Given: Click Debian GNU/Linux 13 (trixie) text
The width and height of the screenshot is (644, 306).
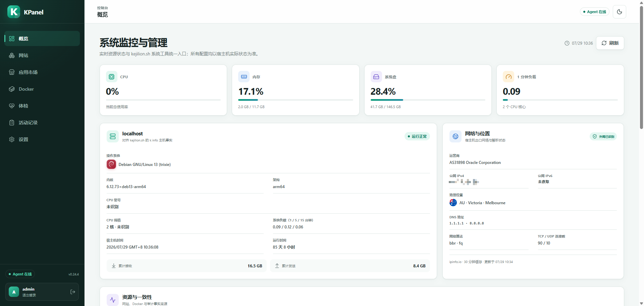Looking at the screenshot, I should [x=145, y=165].
